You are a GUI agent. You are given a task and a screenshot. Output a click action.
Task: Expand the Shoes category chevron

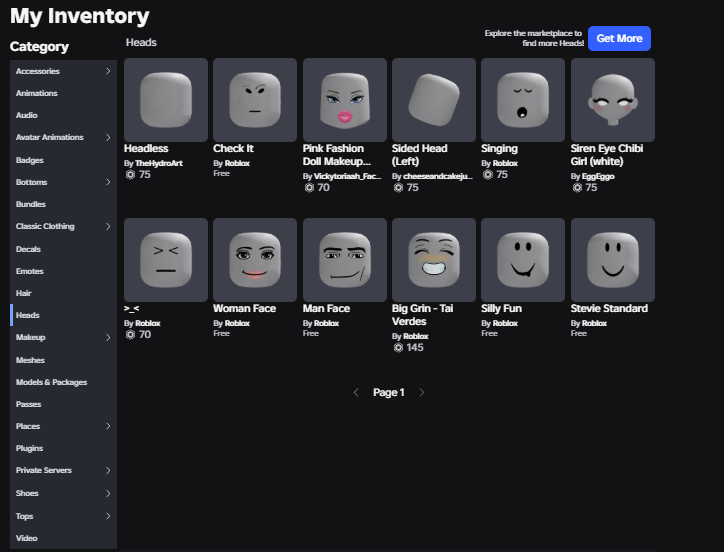pyautogui.click(x=108, y=493)
